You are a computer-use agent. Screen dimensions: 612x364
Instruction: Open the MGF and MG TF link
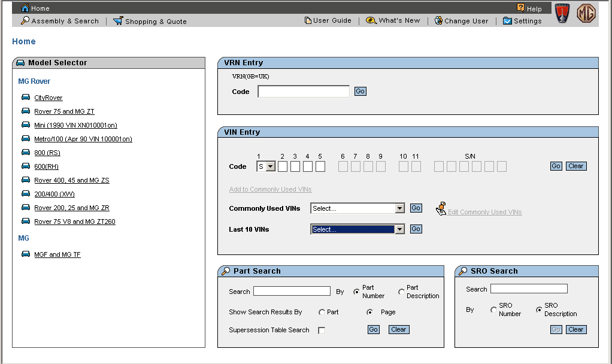click(x=57, y=254)
